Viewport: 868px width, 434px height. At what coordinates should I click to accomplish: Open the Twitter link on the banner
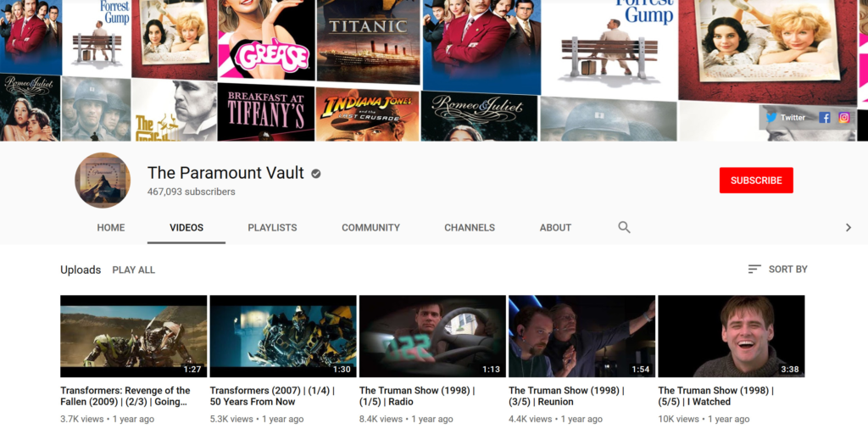[x=786, y=117]
